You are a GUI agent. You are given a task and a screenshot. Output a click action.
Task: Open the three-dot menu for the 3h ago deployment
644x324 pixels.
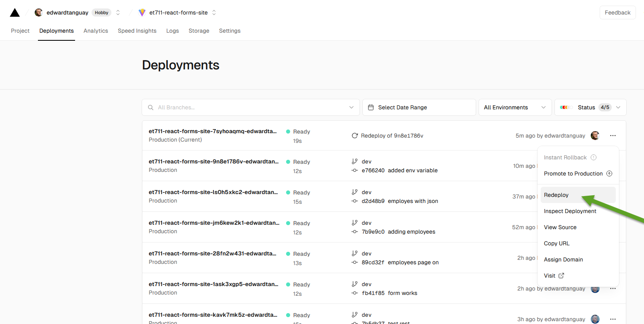(613, 319)
